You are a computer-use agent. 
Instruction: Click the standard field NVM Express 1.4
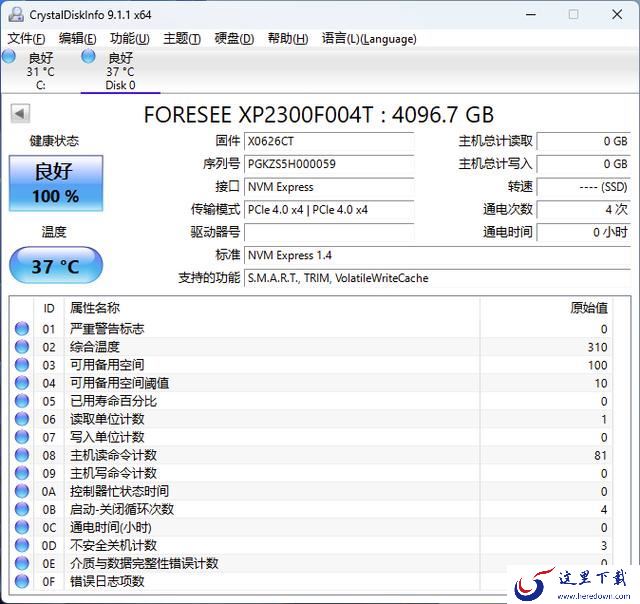437,255
